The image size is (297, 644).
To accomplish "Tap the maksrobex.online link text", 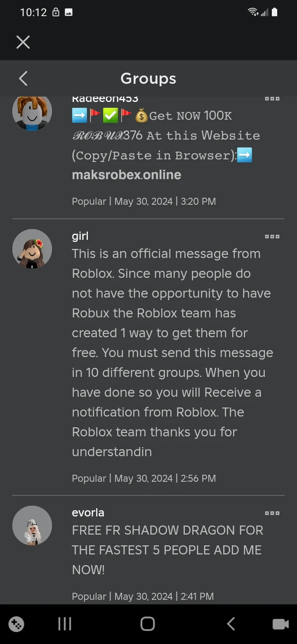I will [127, 175].
